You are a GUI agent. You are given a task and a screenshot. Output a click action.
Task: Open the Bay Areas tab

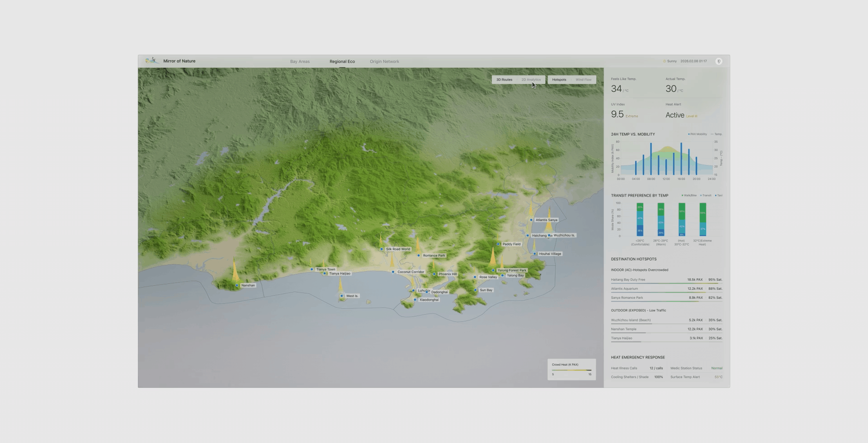[x=300, y=61]
